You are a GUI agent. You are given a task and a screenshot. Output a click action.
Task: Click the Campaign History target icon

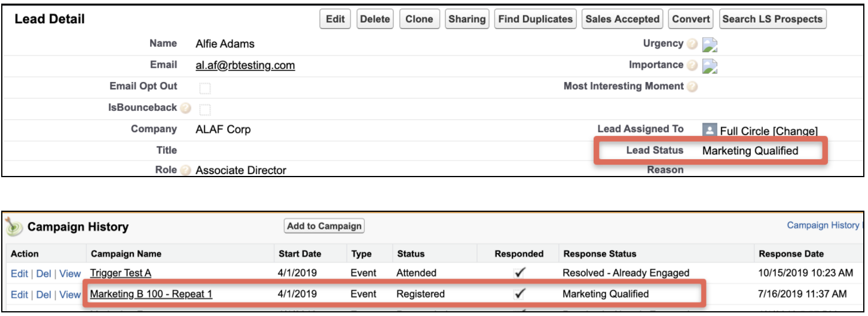[x=14, y=227]
